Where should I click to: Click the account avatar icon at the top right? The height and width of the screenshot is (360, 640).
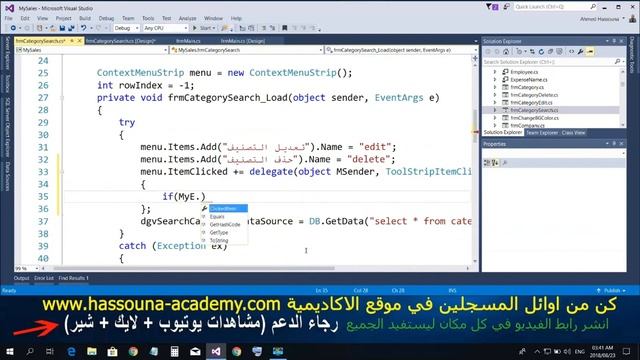point(633,19)
